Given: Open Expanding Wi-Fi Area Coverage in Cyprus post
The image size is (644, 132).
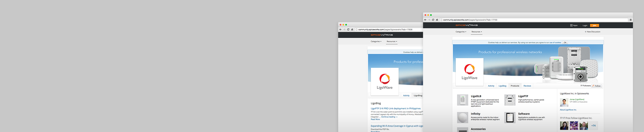Looking at the screenshot, I should pyautogui.click(x=397, y=126).
